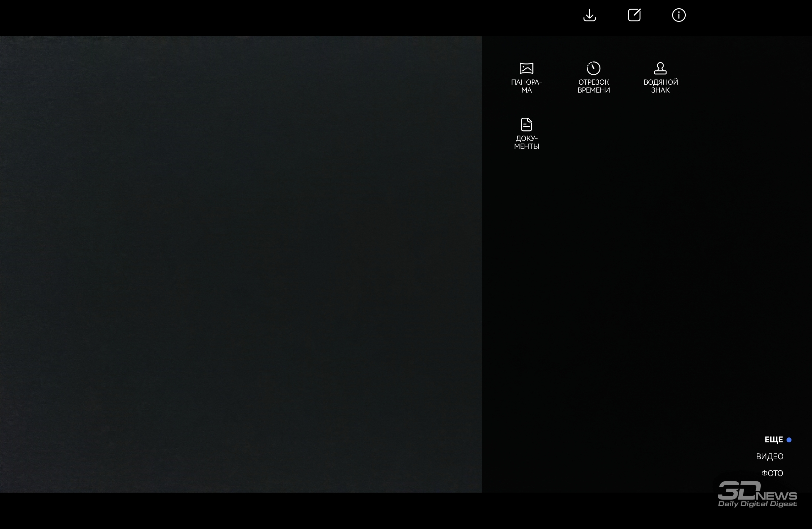
Task: Tap the edit modes pencil icon
Action: coord(634,15)
